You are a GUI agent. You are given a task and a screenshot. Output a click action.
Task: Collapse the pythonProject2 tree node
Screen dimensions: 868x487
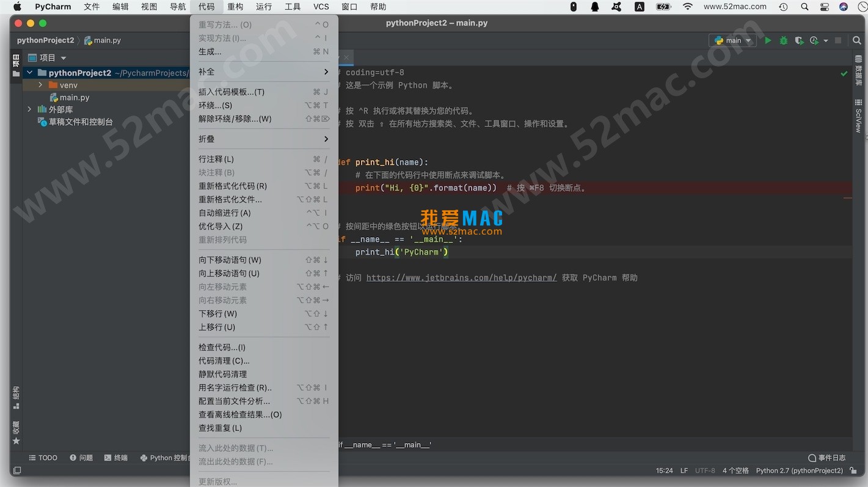click(x=29, y=73)
